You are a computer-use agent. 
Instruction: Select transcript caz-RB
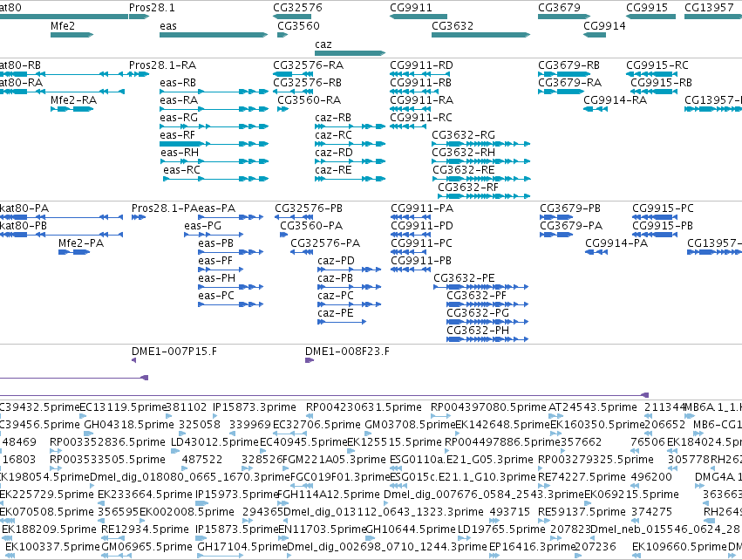351,126
